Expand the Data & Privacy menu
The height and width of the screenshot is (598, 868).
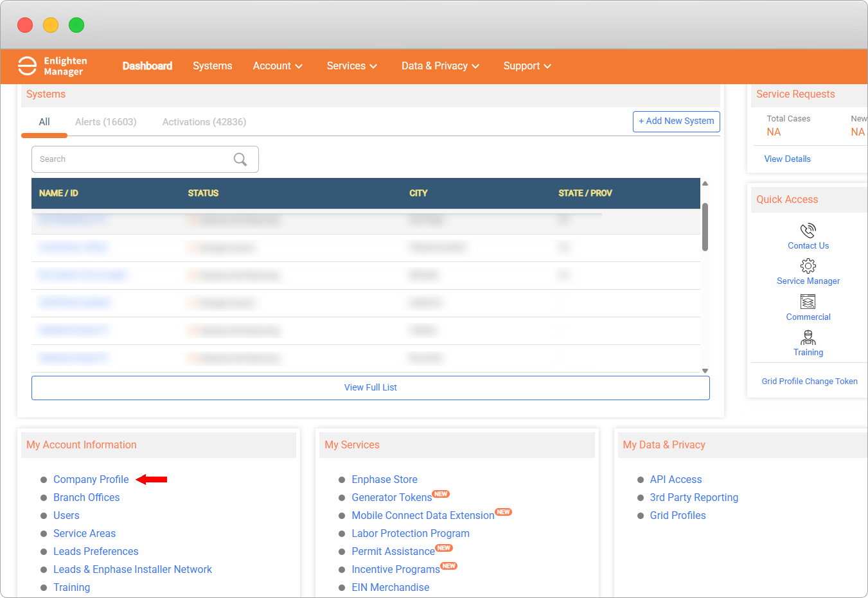[x=441, y=66]
